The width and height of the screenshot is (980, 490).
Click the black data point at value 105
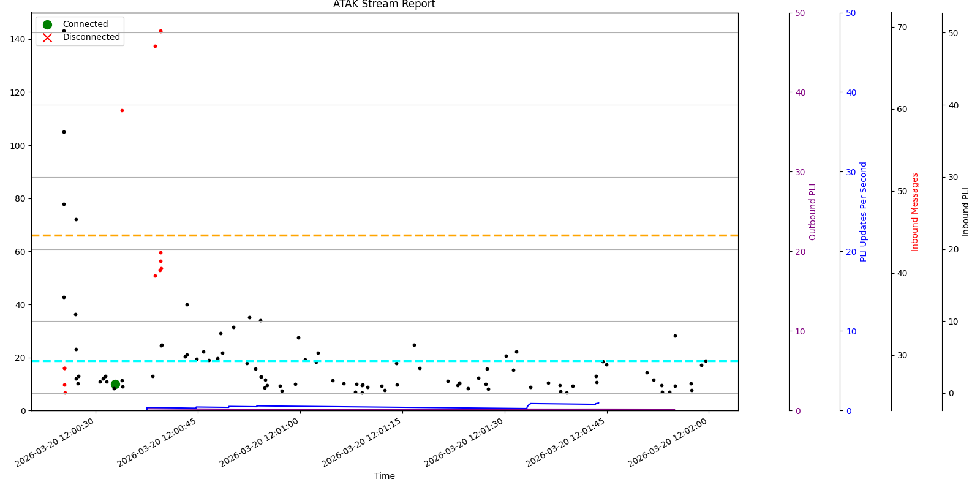click(64, 132)
